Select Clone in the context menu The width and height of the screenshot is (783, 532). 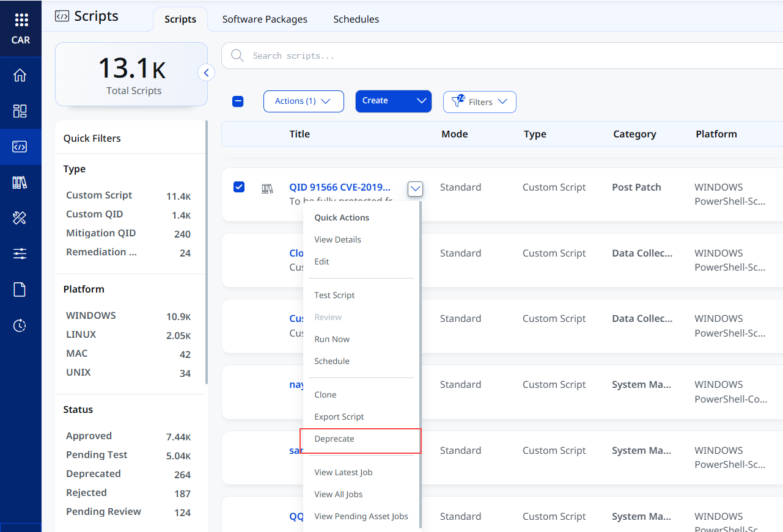325,395
